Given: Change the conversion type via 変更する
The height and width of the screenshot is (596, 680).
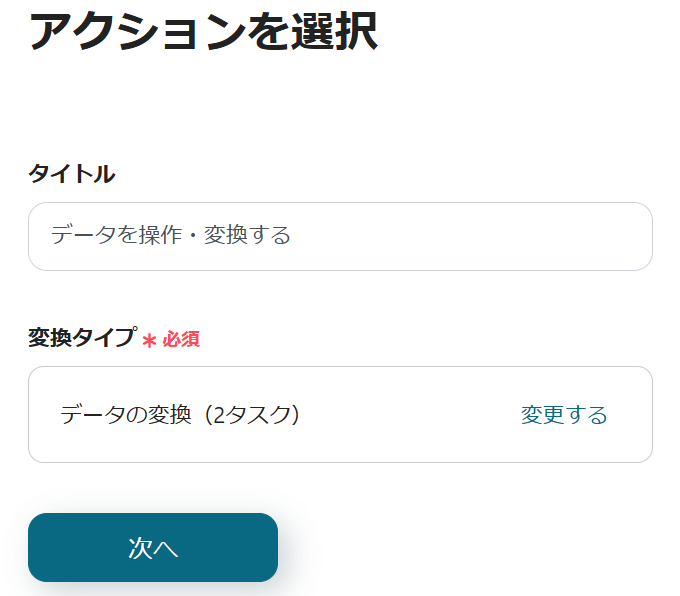Looking at the screenshot, I should (x=564, y=415).
